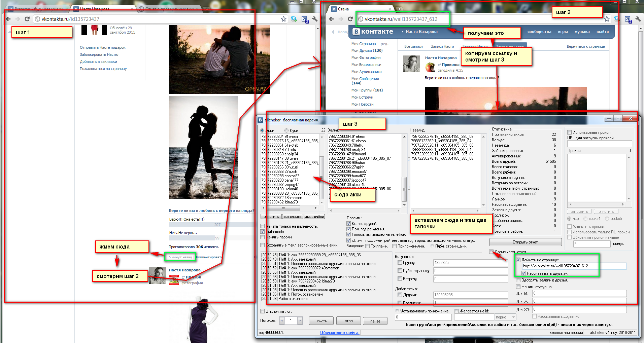Check the Отключить лог box

[263, 311]
